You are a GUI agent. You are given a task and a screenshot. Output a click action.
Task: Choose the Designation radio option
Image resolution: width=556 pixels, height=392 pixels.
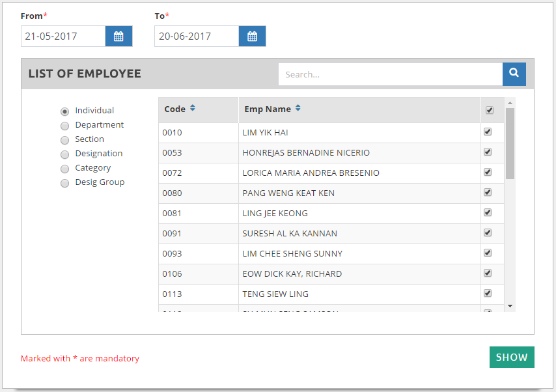[x=64, y=154]
